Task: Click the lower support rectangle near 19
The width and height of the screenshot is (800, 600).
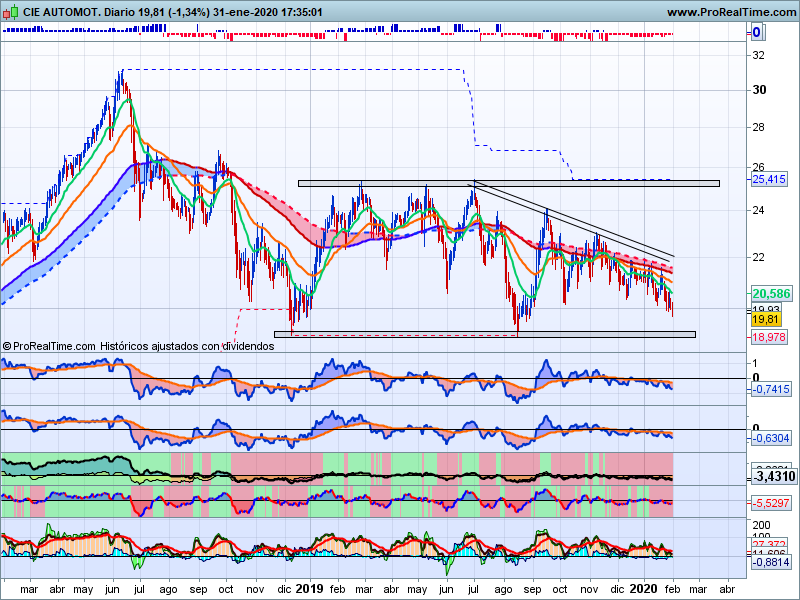Action: (x=485, y=335)
